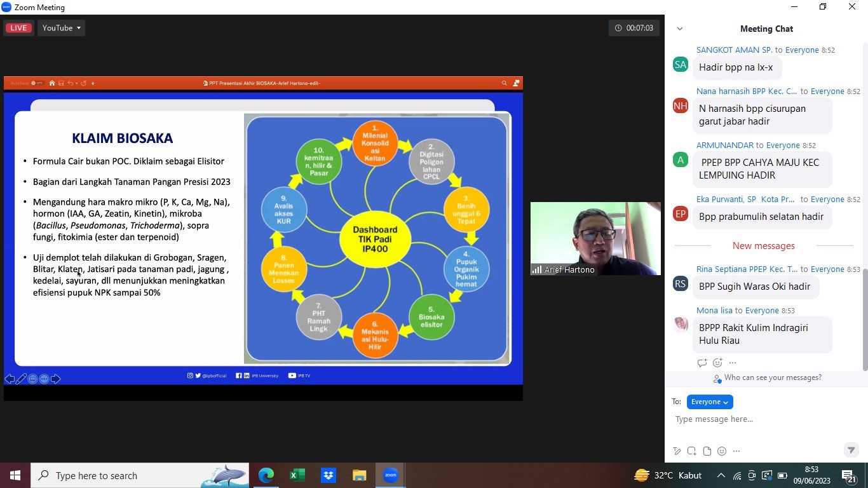The width and height of the screenshot is (868, 488).
Task: Reply in thread to Mona lisa's message
Action: (702, 363)
